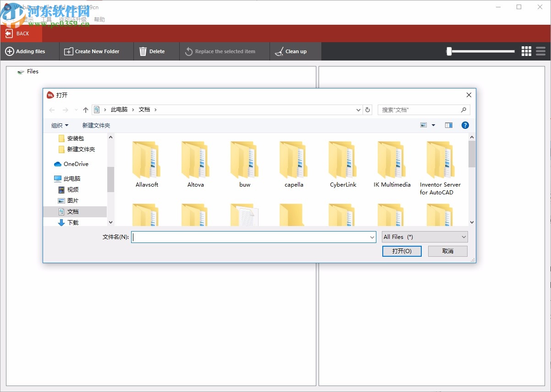The width and height of the screenshot is (551, 392).
Task: Click the BACK button
Action: pos(21,33)
